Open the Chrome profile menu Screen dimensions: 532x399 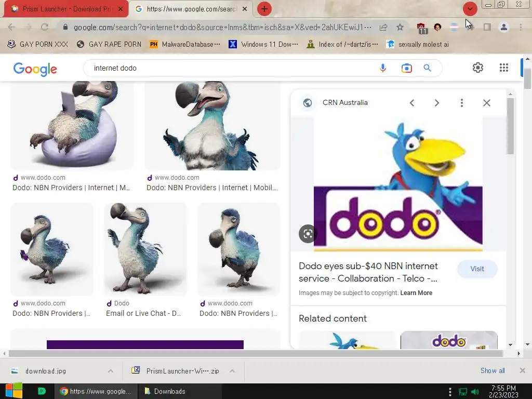point(504,27)
